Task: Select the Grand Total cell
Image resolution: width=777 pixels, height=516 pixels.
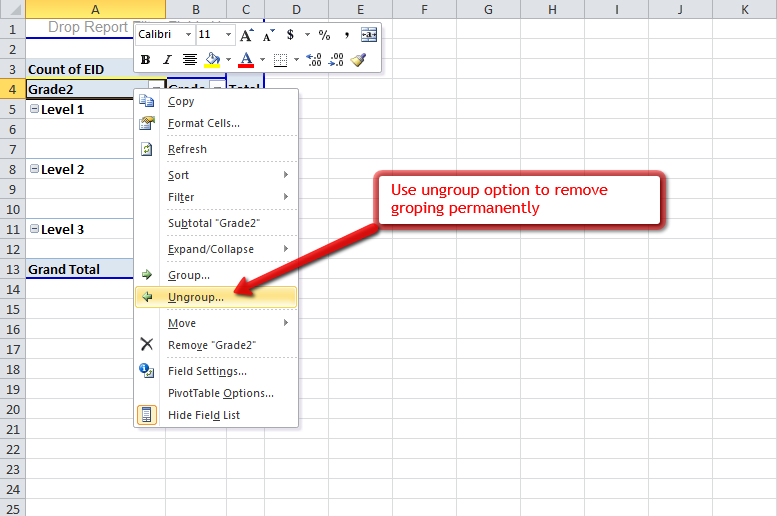Action: point(80,269)
